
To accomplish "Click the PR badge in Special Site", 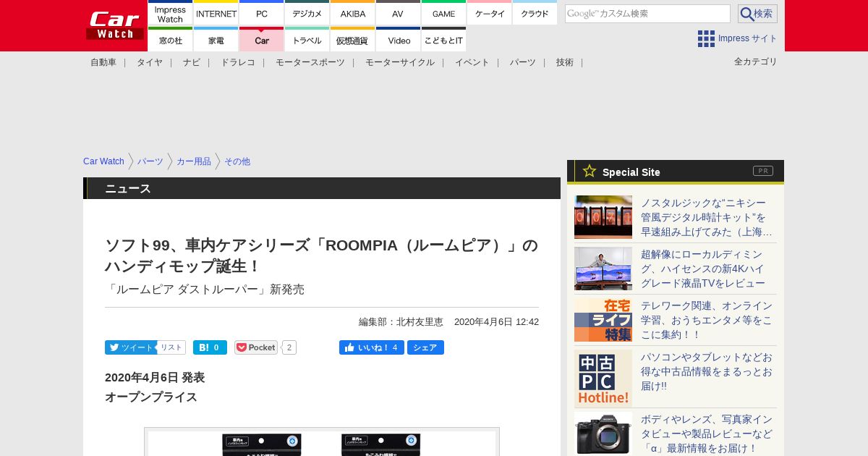I will pyautogui.click(x=763, y=171).
